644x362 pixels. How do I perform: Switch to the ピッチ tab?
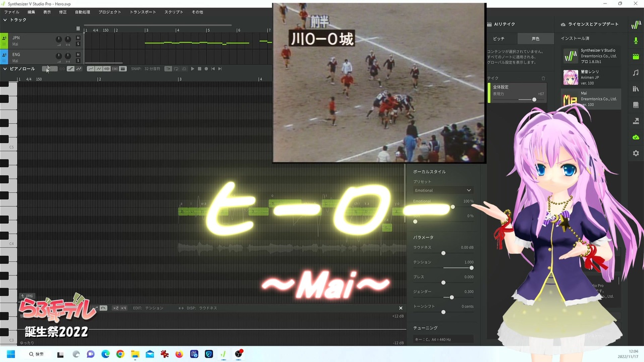coord(499,39)
